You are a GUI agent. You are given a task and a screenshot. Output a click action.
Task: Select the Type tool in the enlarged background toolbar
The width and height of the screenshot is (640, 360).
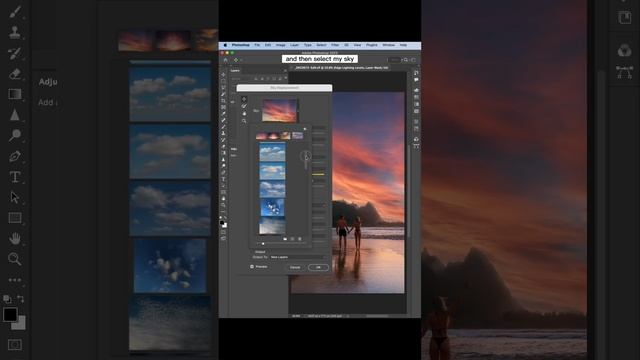[15, 177]
